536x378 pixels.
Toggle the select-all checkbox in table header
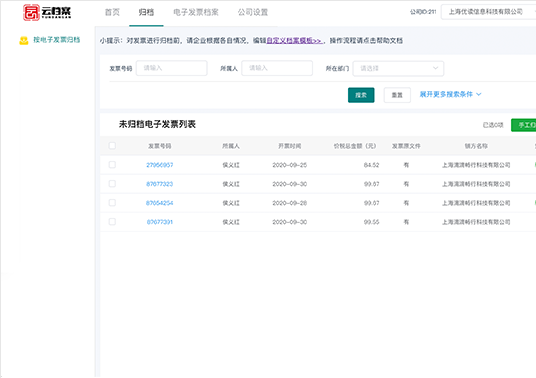(112, 146)
